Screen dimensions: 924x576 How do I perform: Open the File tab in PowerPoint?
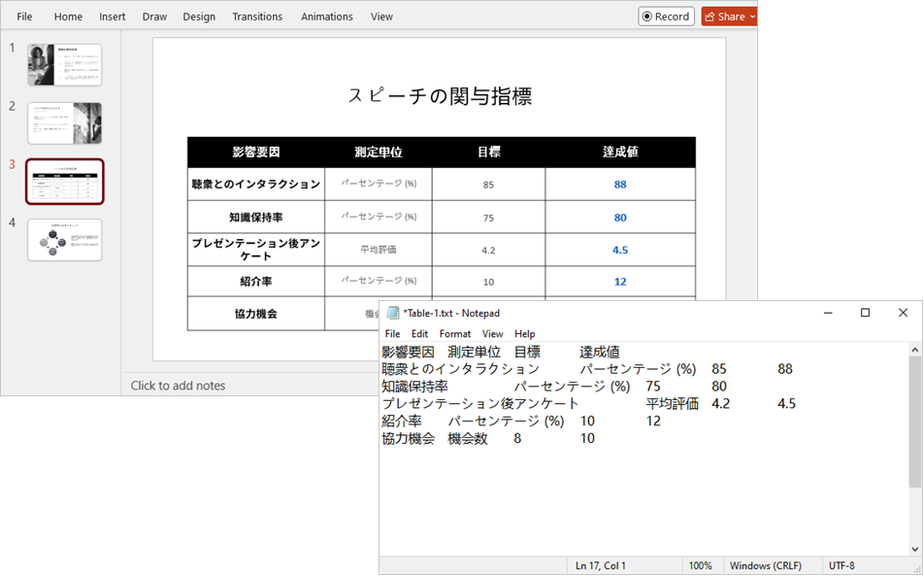(x=24, y=17)
